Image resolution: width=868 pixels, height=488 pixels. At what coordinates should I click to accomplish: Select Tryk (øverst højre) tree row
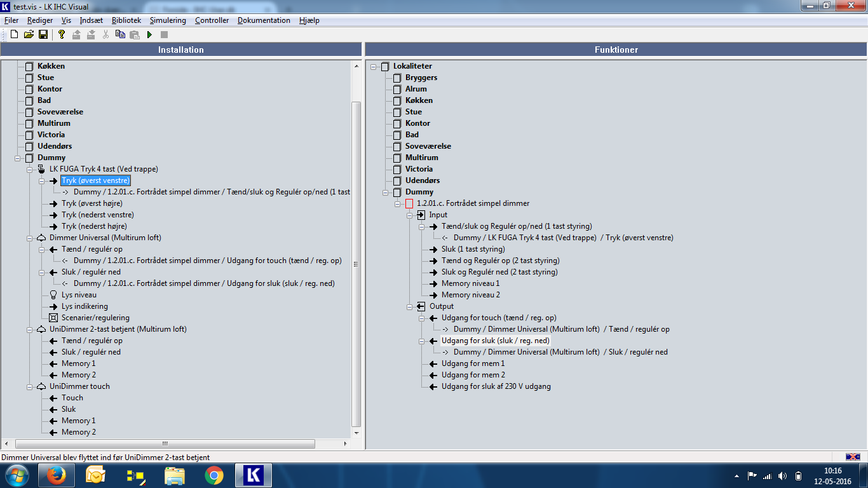[x=92, y=203]
